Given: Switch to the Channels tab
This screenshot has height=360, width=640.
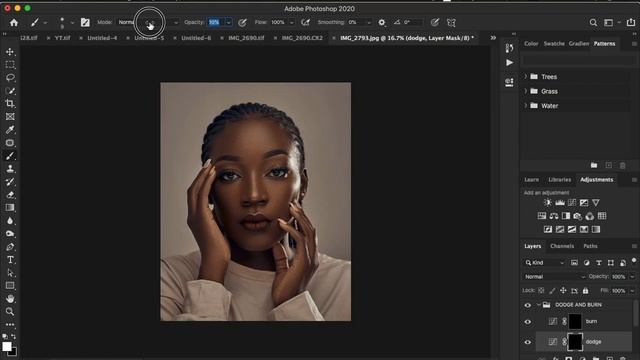Looking at the screenshot, I should click(562, 246).
